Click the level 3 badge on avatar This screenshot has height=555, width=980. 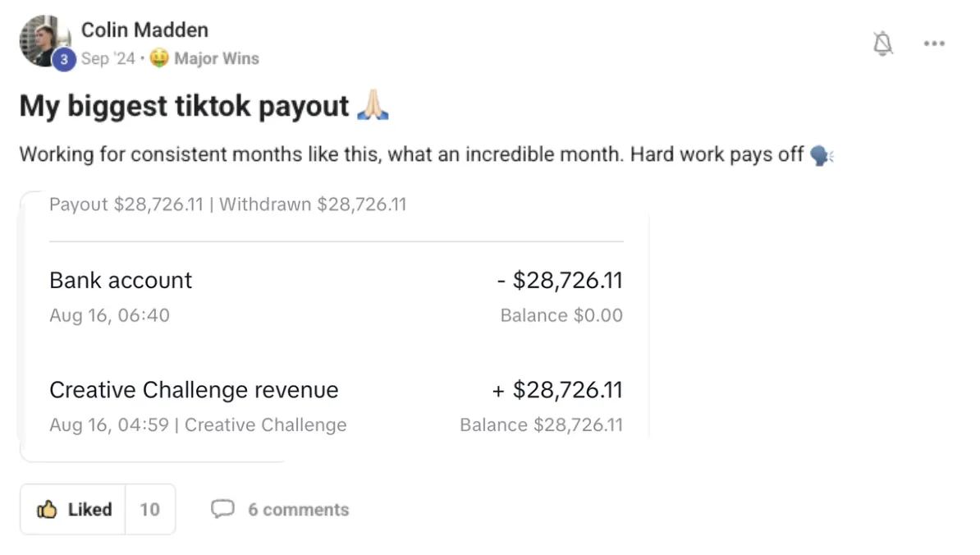[x=64, y=59]
